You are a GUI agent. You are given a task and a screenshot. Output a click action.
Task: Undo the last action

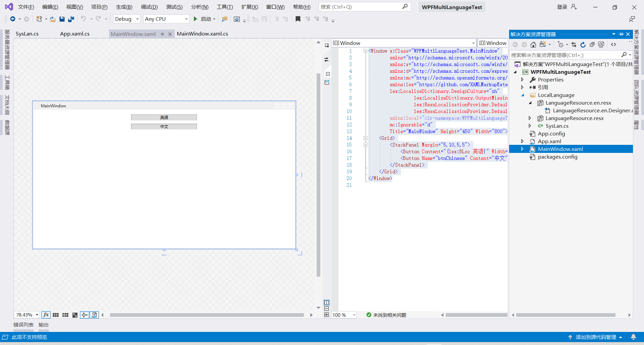point(84,19)
